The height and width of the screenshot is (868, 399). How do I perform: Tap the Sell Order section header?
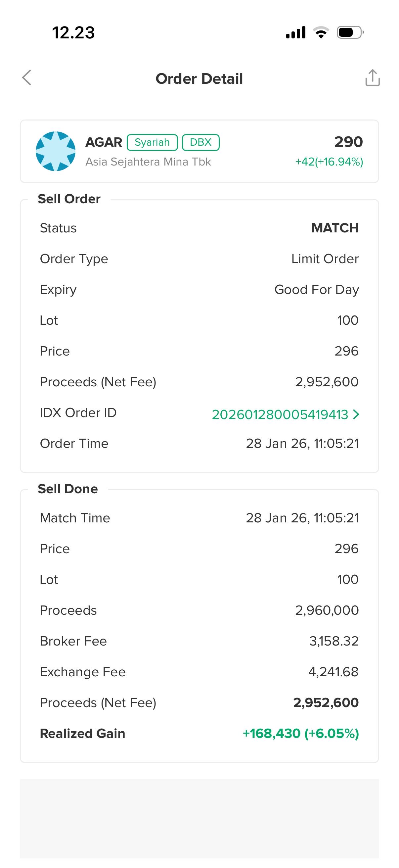pyautogui.click(x=69, y=199)
